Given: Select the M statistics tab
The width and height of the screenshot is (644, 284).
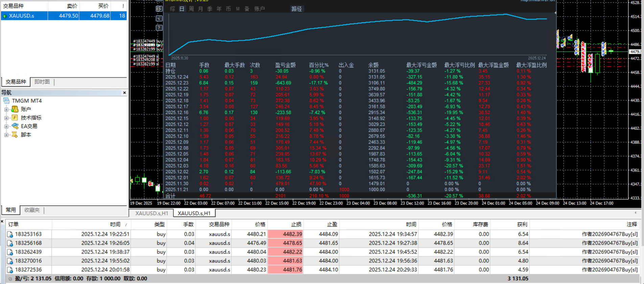Looking at the screenshot, I should (x=238, y=9).
